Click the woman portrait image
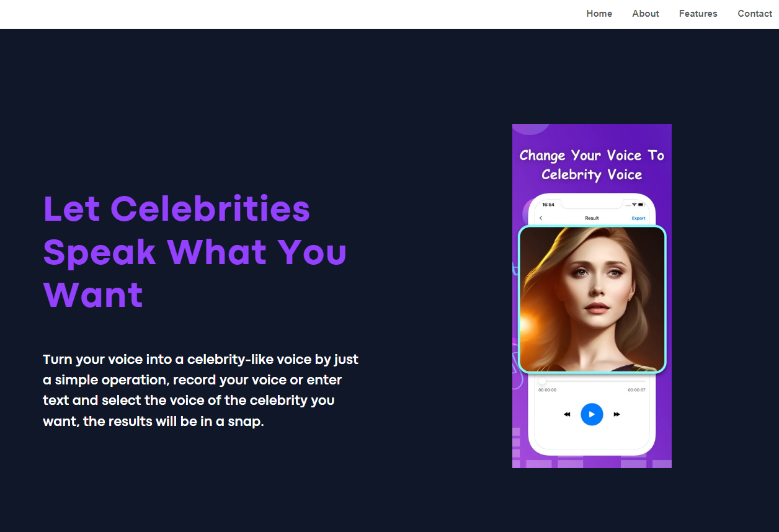 coord(592,299)
